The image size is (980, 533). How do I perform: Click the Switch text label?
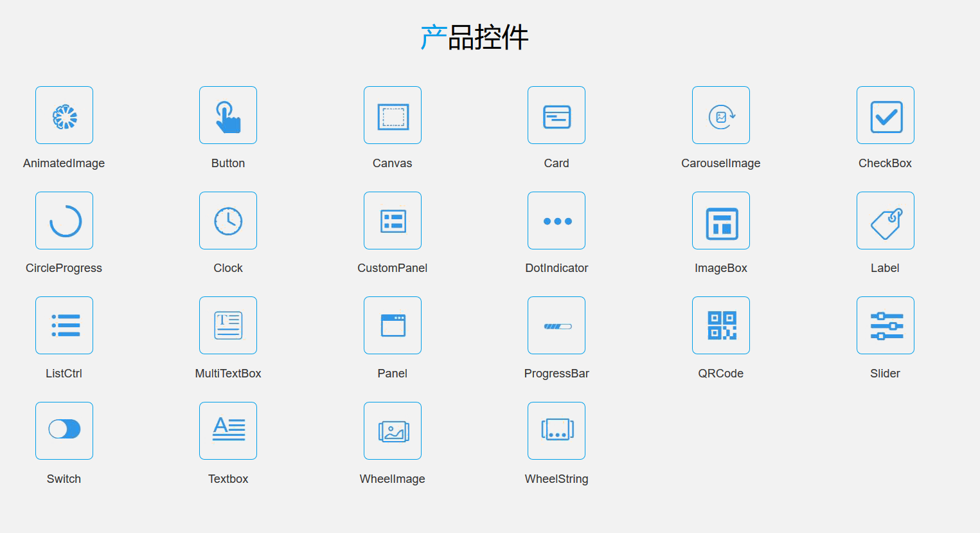[x=64, y=479]
